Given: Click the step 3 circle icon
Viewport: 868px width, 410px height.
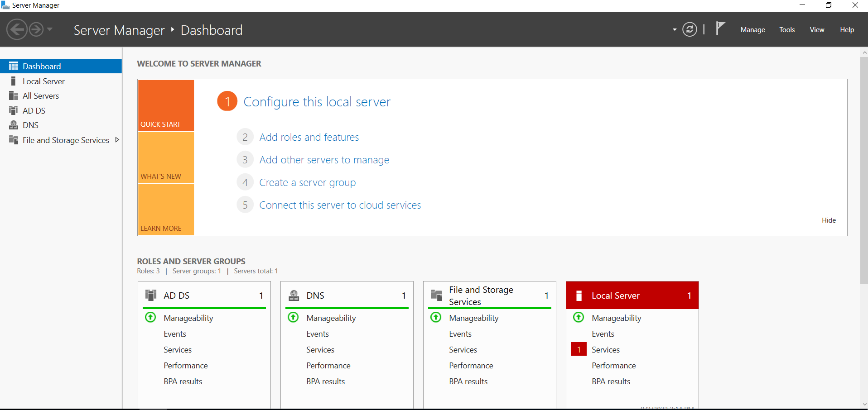Looking at the screenshot, I should [245, 160].
